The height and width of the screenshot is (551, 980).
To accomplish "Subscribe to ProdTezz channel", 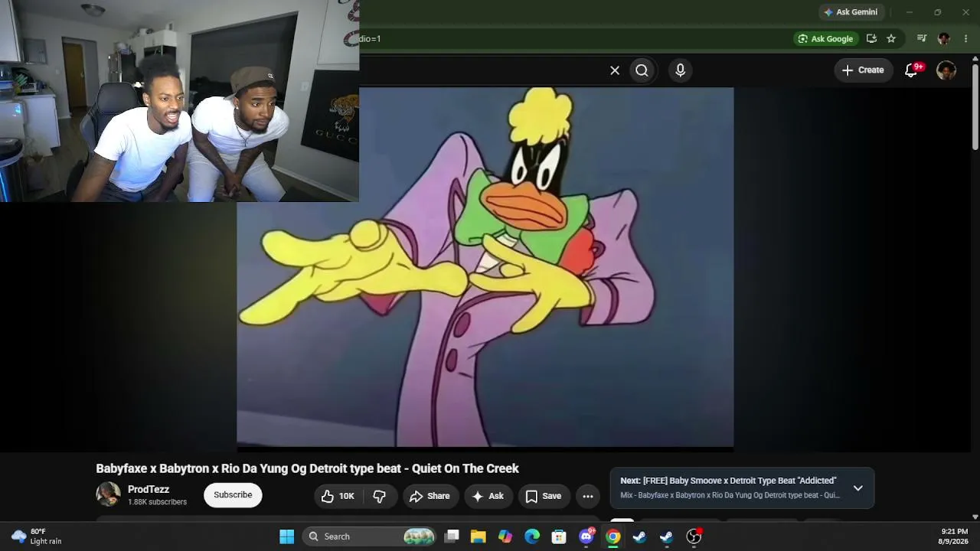I will tap(233, 495).
